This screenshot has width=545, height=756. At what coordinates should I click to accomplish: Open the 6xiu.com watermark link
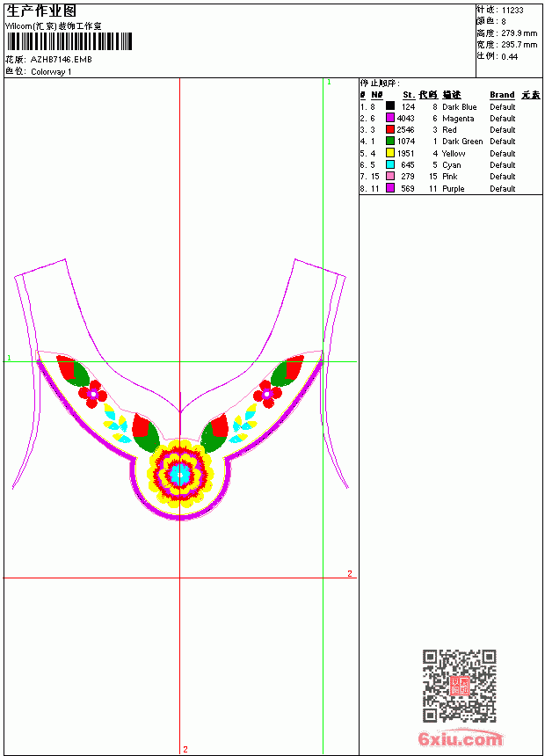tap(460, 738)
